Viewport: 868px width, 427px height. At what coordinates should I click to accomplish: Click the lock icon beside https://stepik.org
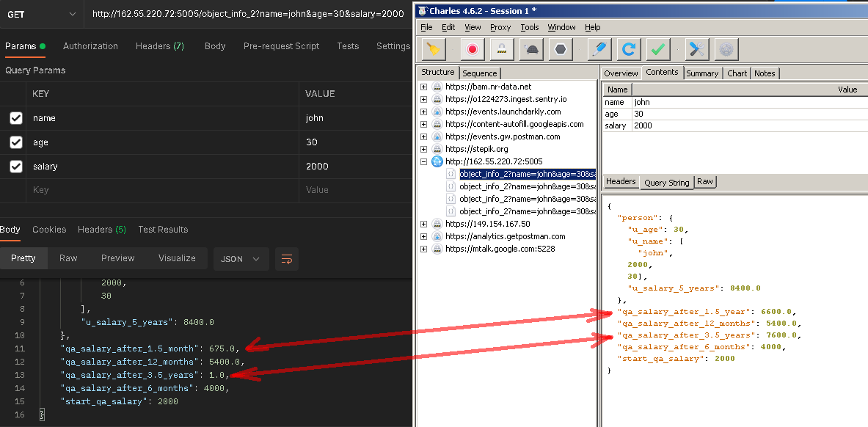point(437,149)
